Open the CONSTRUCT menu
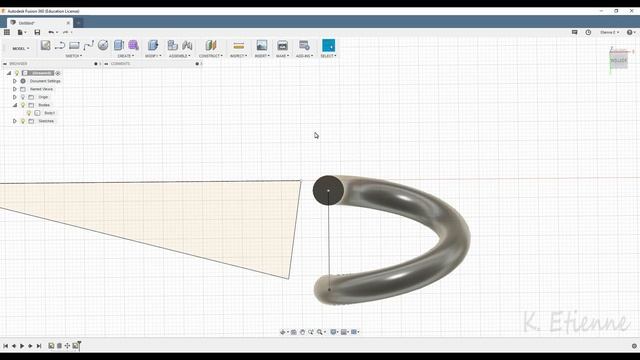The height and width of the screenshot is (360, 640). pyautogui.click(x=211, y=56)
